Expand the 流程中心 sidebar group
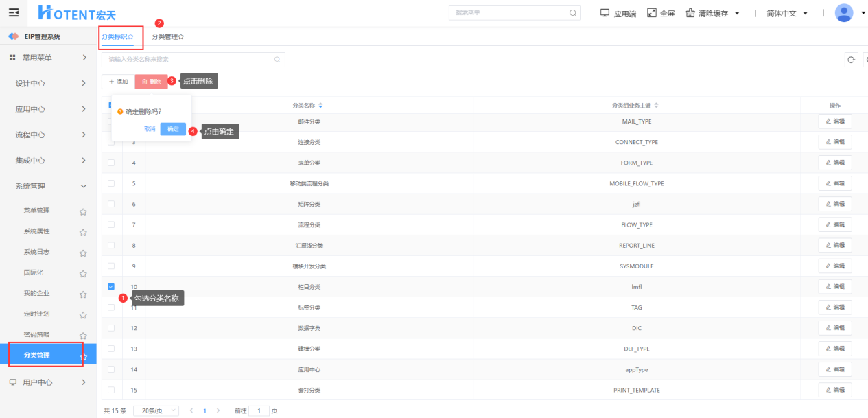The height and width of the screenshot is (418, 868). [x=48, y=135]
